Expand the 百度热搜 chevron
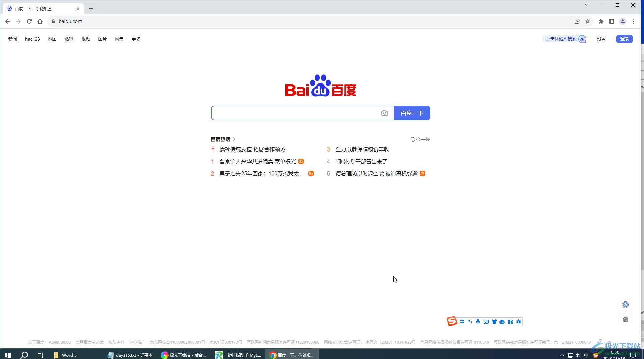The width and height of the screenshot is (644, 359). (x=234, y=139)
